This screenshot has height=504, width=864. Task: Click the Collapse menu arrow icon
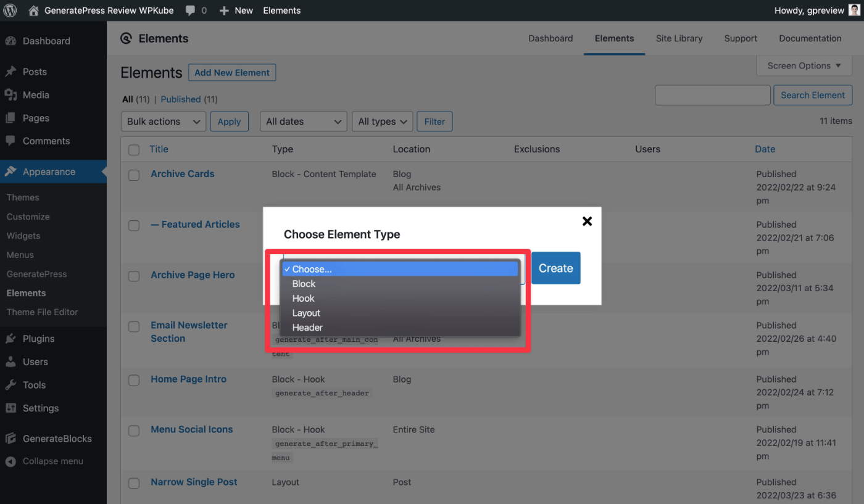pyautogui.click(x=10, y=461)
